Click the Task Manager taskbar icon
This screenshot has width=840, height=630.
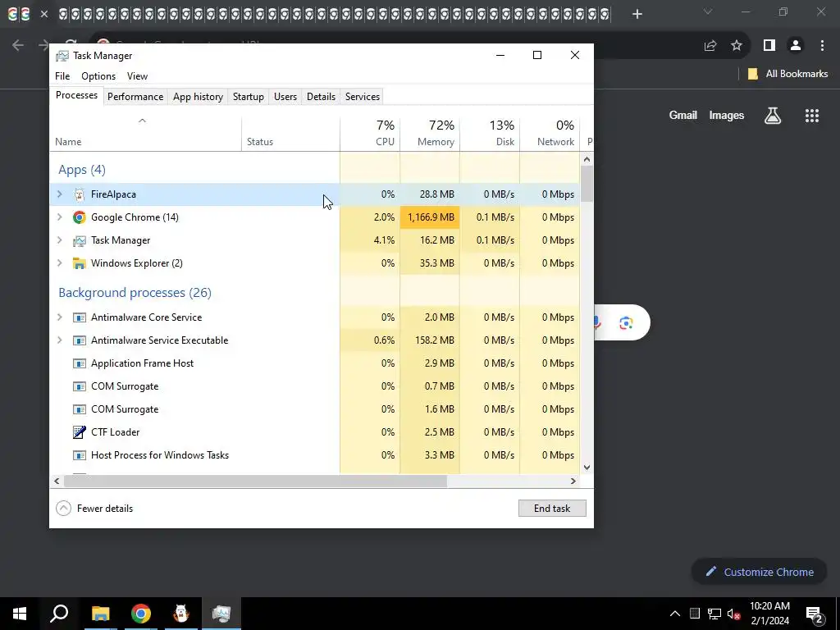[x=221, y=614]
